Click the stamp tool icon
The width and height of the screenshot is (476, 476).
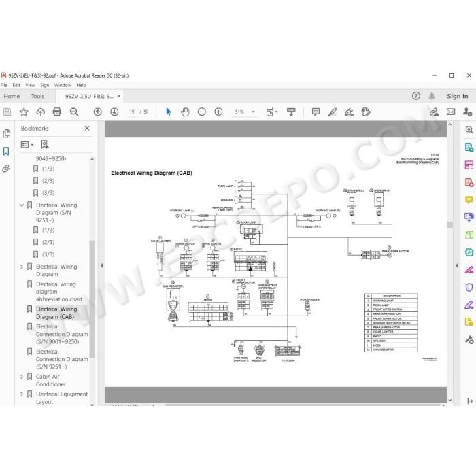click(x=366, y=112)
